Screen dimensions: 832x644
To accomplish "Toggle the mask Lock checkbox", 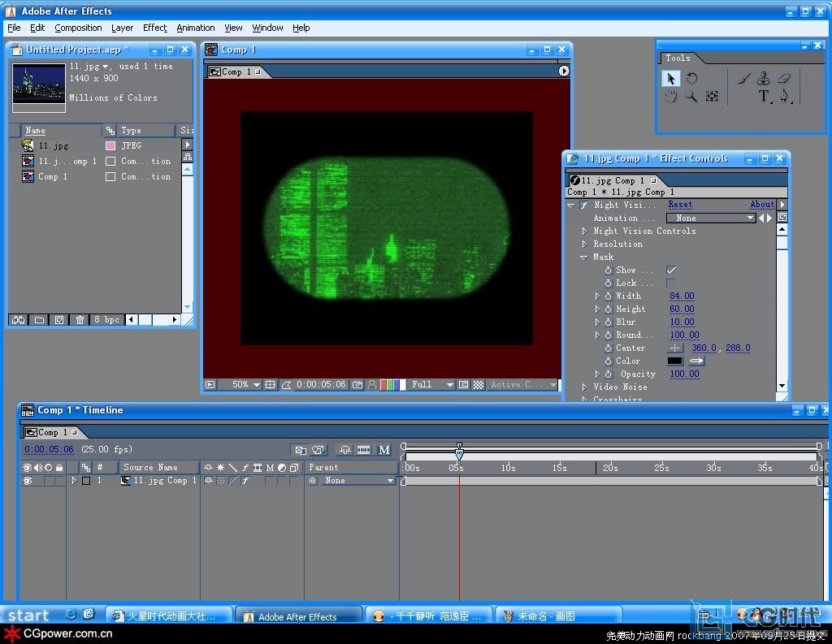I will pos(670,283).
